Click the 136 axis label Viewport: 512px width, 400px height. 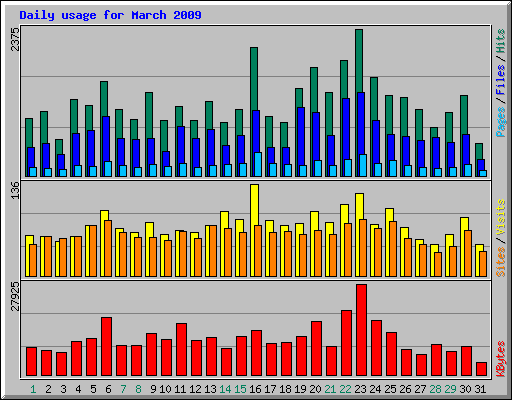[15, 191]
